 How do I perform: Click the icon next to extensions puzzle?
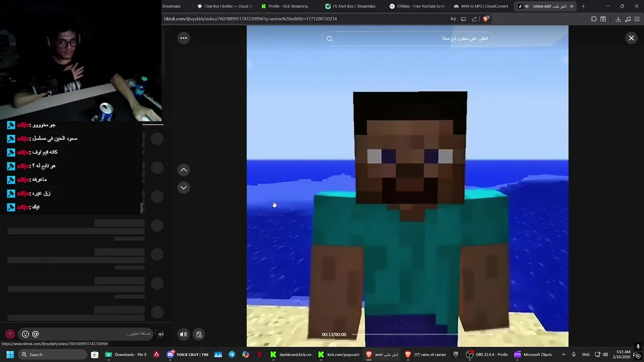tap(603, 19)
